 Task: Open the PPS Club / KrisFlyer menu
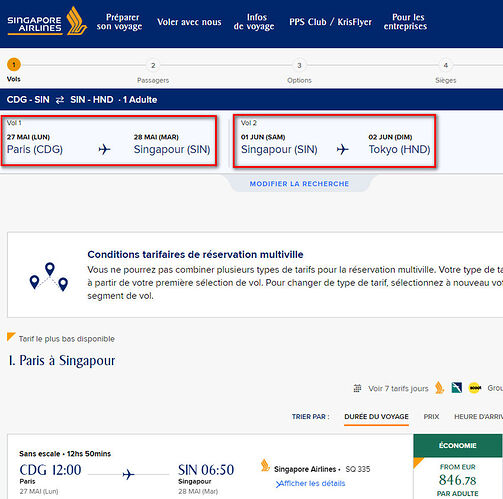coord(330,22)
